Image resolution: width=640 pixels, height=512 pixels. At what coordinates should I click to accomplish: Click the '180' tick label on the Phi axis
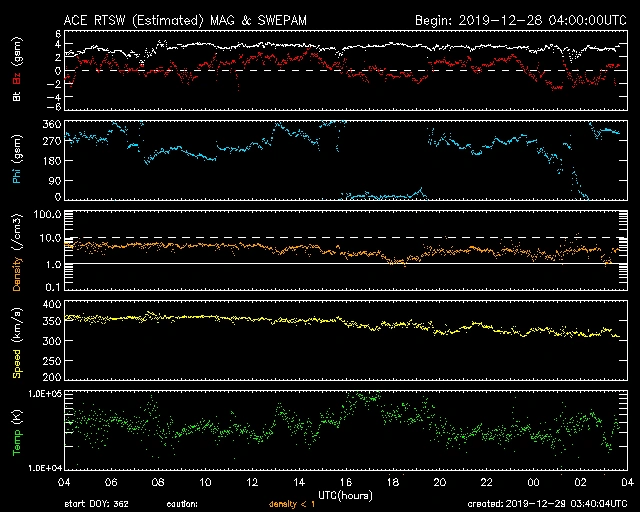(52, 161)
